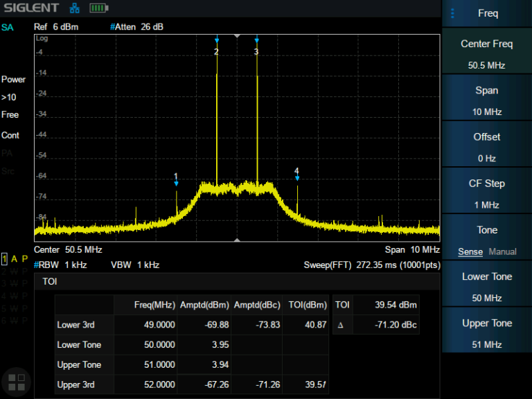The height and width of the screenshot is (399, 532).
Task: Set Tone mode to Sense
Action: point(470,251)
